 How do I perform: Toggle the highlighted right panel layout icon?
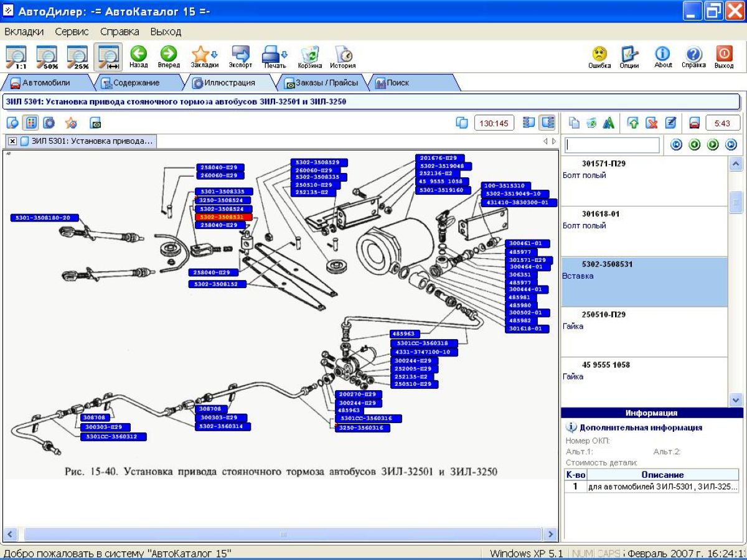547,123
